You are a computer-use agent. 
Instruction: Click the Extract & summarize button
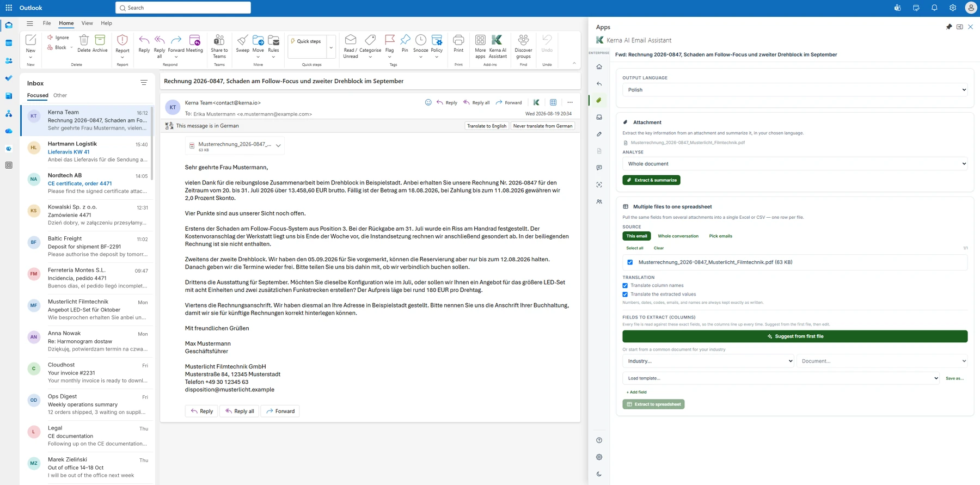[x=651, y=180]
